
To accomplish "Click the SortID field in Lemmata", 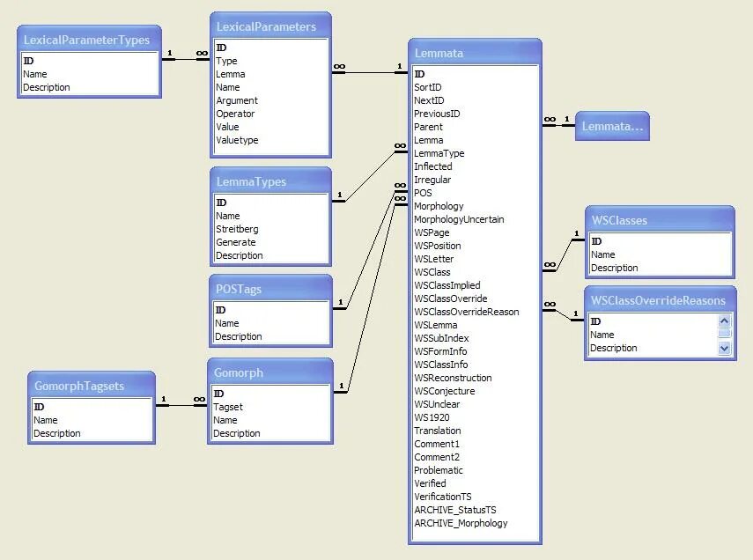I will [476, 87].
